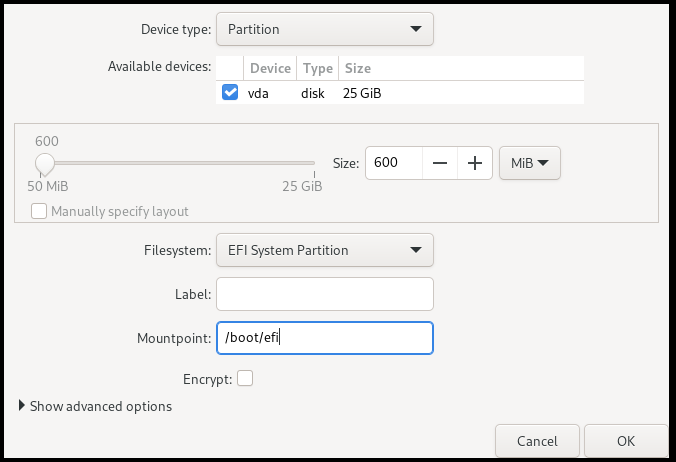The image size is (676, 462).
Task: Confirm with the OK button
Action: click(x=625, y=440)
